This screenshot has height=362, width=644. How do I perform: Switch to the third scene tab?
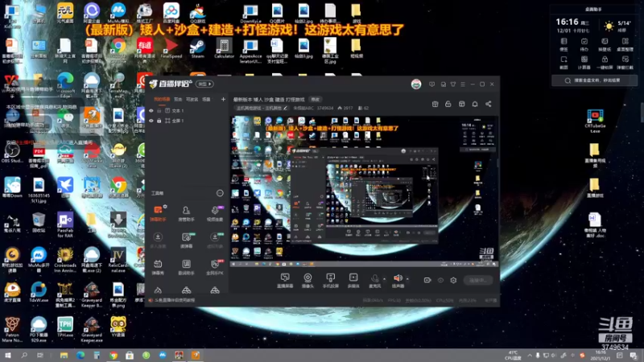click(192, 99)
